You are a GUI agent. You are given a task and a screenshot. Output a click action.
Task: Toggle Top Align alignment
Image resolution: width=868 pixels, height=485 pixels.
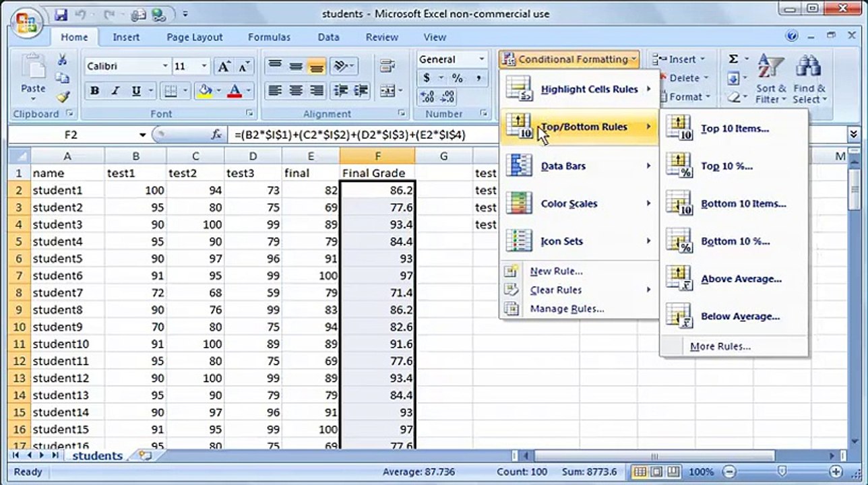point(274,66)
